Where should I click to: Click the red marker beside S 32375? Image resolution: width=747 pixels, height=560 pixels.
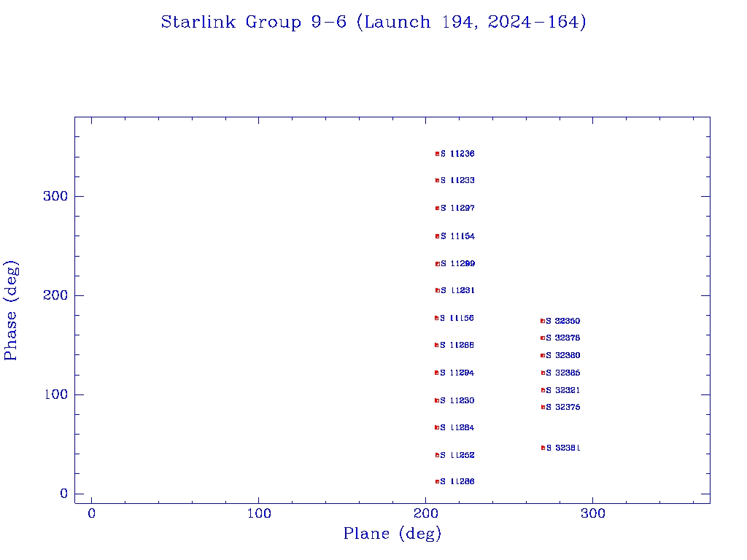tap(543, 407)
